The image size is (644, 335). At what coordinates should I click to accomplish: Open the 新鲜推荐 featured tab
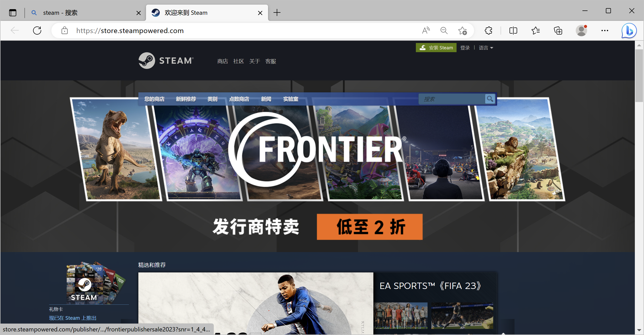(186, 99)
